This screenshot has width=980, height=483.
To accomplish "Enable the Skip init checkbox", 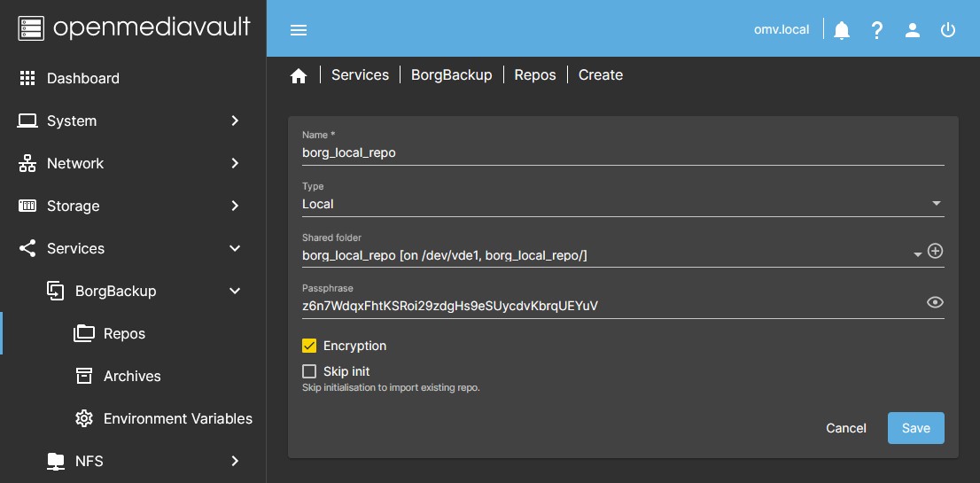I will coord(309,371).
